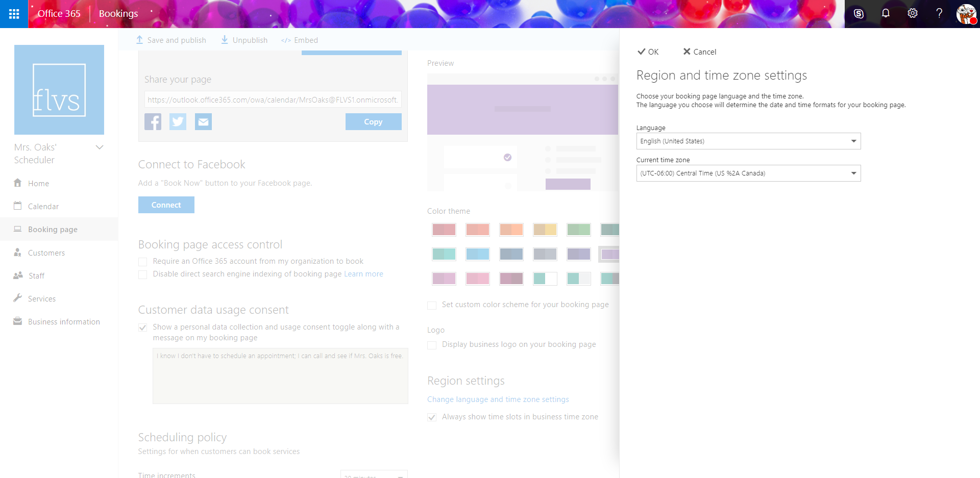Click the booking page preview thumbnail
Screen dimensions: 980x478
click(523, 132)
